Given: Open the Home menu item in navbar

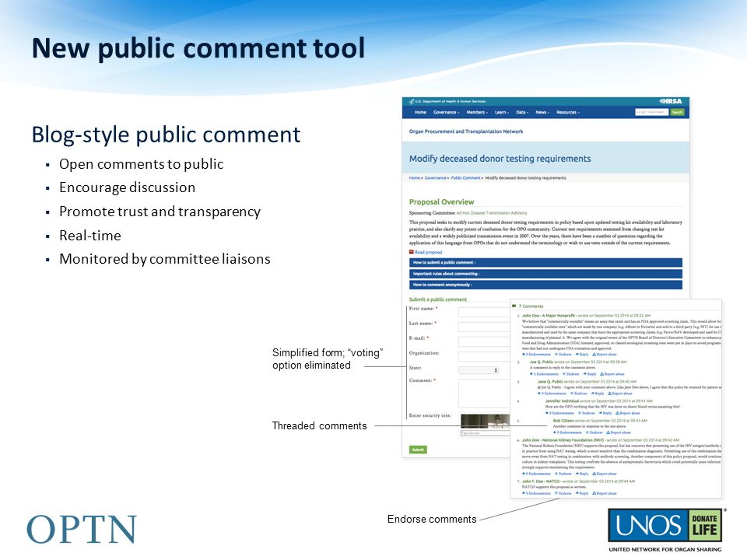Looking at the screenshot, I should pos(420,112).
